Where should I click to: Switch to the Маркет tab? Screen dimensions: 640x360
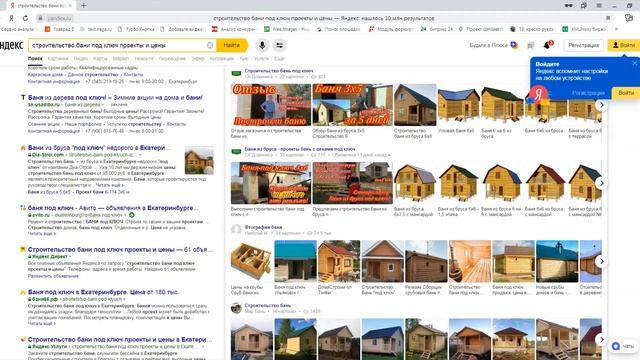[121, 59]
